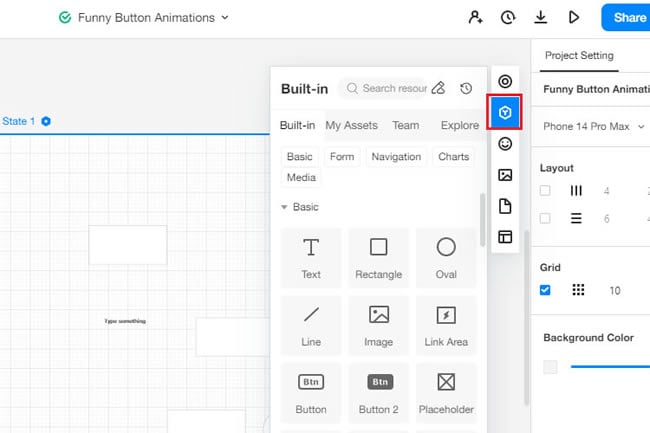650x433 pixels.
Task: Uncheck the Grid checkbox
Action: 545,290
